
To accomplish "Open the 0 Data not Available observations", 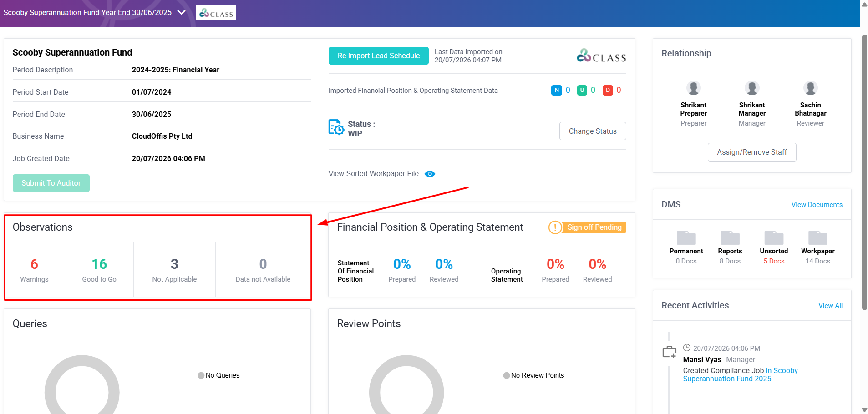I will coord(263,270).
